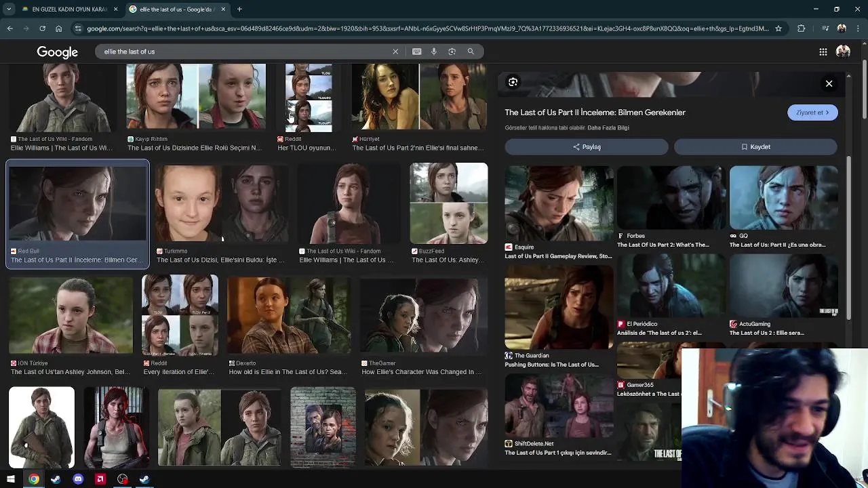Open the Red Bull result thumbnail
The width and height of the screenshot is (868, 488).
[x=77, y=202]
